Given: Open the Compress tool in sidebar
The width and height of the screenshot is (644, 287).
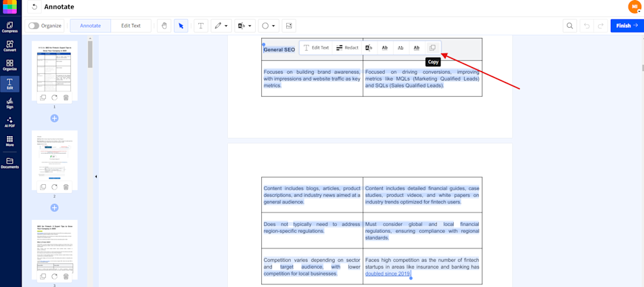Looking at the screenshot, I should click(9, 27).
